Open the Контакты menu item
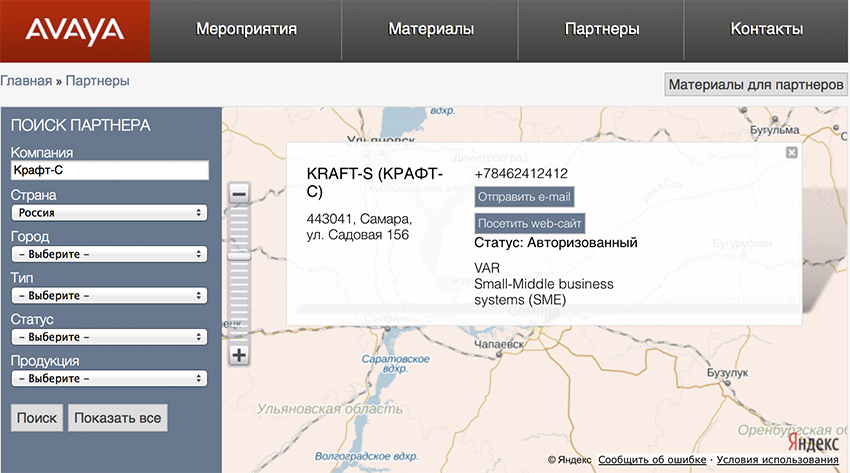Viewport: 850px width, 473px height. [767, 29]
